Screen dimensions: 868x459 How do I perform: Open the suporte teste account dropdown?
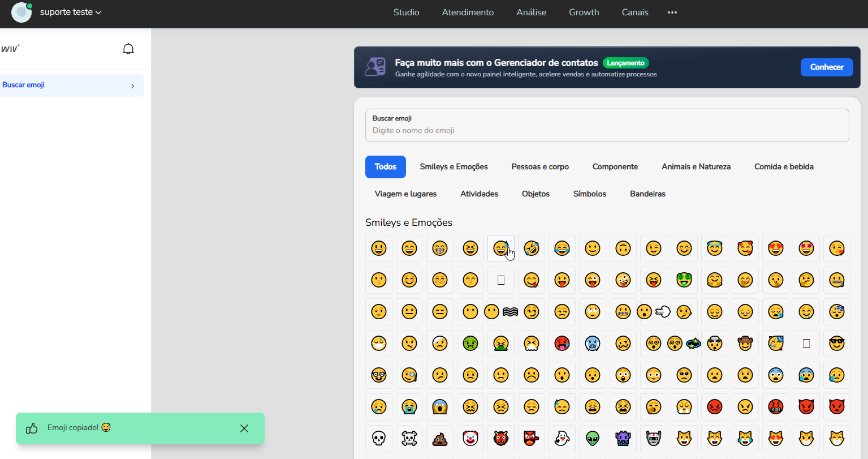coord(71,12)
